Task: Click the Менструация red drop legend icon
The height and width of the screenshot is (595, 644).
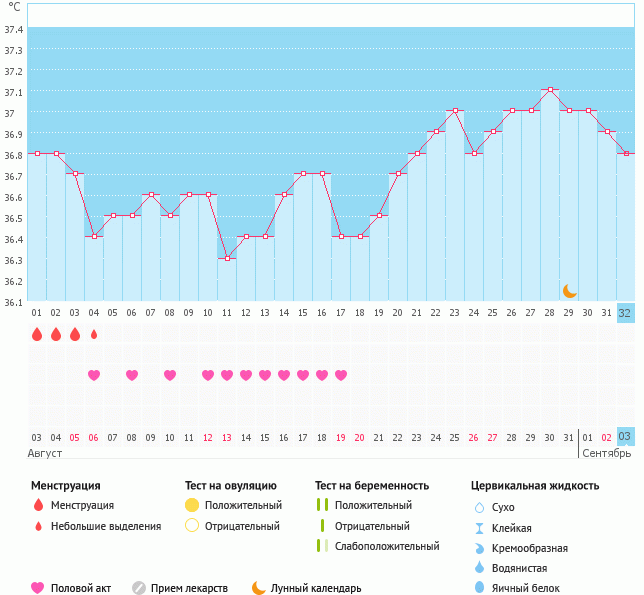Action: pyautogui.click(x=38, y=505)
